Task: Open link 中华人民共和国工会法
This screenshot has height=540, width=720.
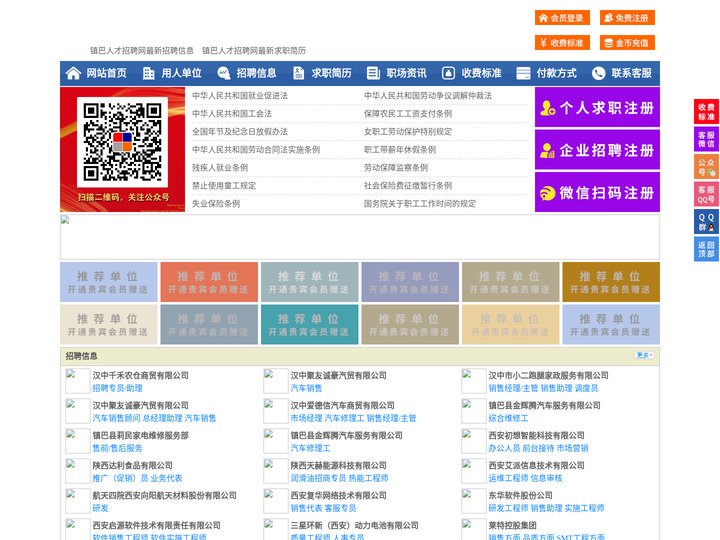Action: 232,113
